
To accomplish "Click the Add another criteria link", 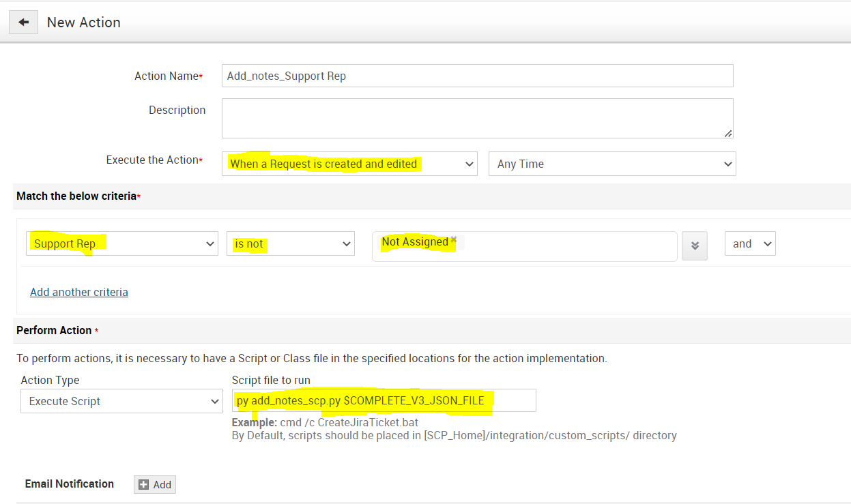I will [x=79, y=292].
